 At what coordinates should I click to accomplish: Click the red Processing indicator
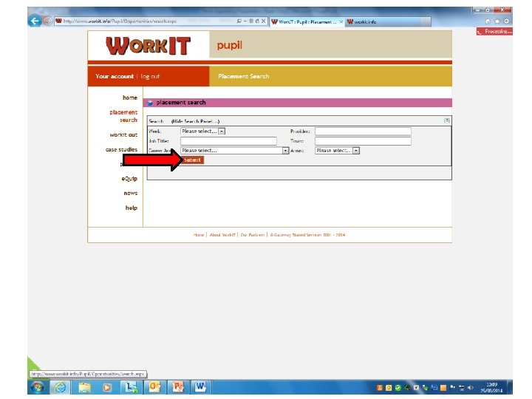pyautogui.click(x=494, y=32)
